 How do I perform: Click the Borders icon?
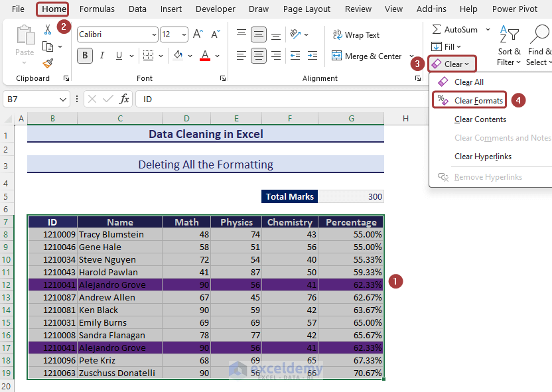(x=149, y=56)
